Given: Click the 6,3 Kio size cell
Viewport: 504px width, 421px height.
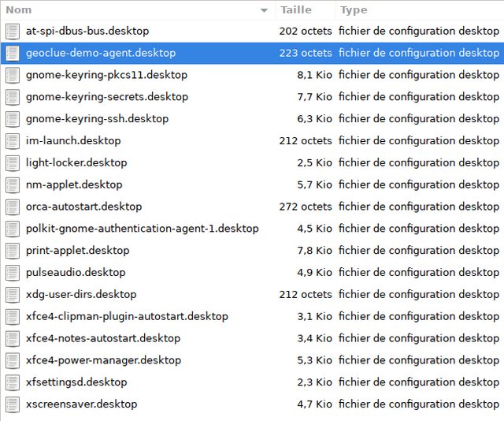Looking at the screenshot, I should tap(314, 119).
